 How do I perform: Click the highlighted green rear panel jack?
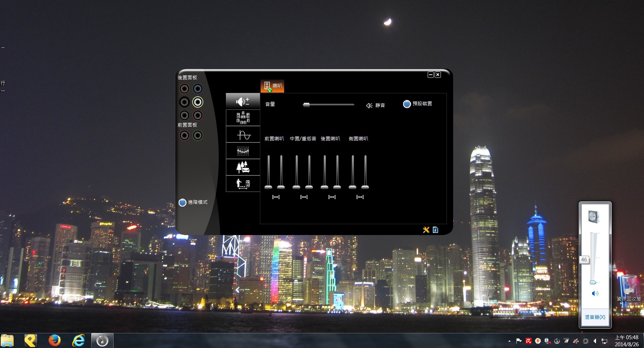point(198,102)
